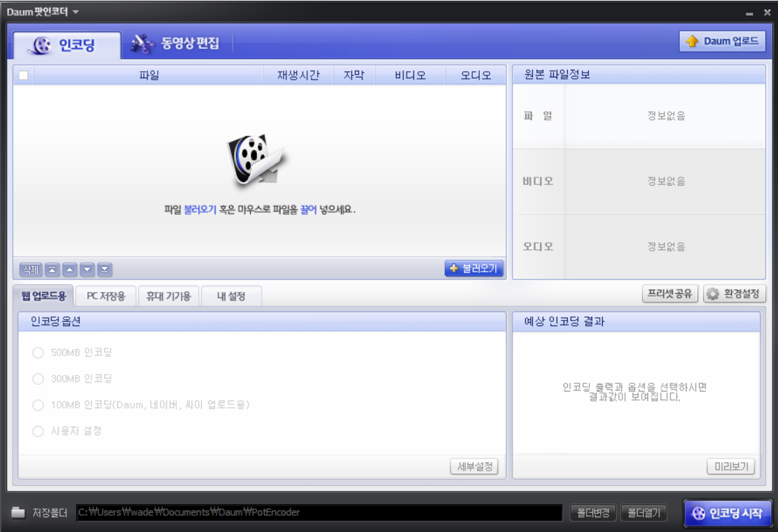This screenshot has width=778, height=532.
Task: Click the film reel icon in the file list
Action: click(x=256, y=161)
